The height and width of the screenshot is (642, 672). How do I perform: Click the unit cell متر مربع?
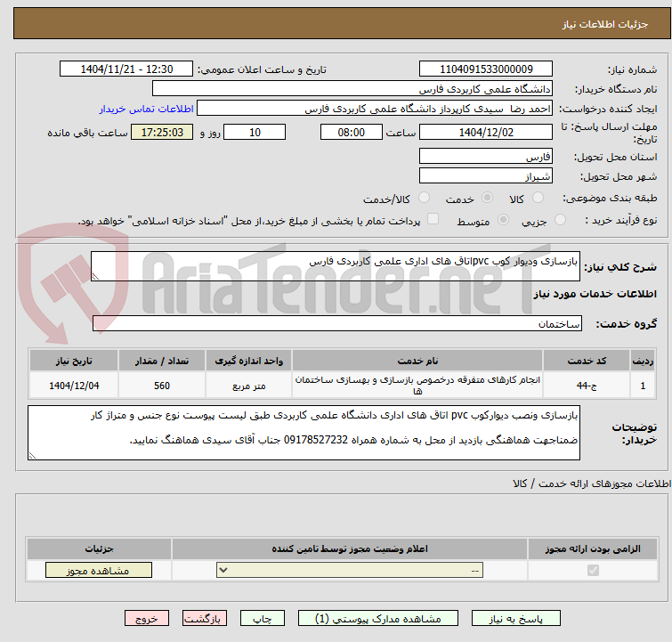249,386
